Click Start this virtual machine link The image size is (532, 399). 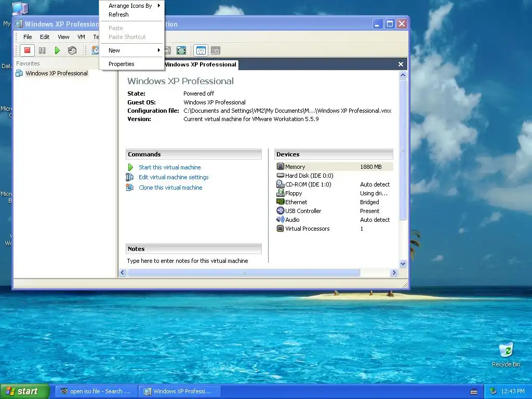170,167
